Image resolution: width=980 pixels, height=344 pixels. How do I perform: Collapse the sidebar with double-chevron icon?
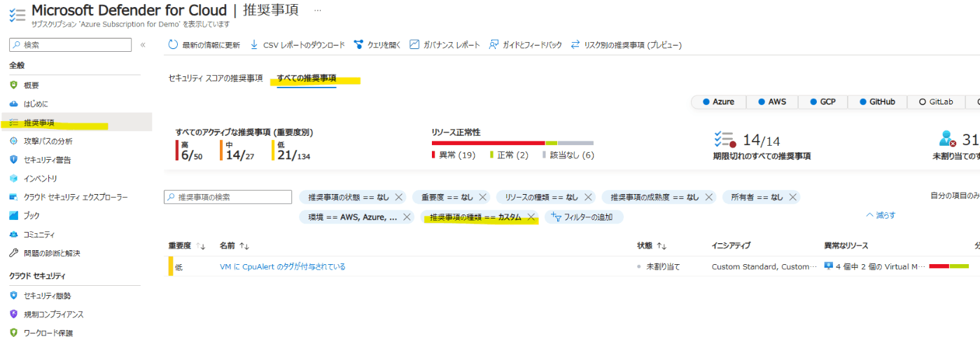pos(143,45)
